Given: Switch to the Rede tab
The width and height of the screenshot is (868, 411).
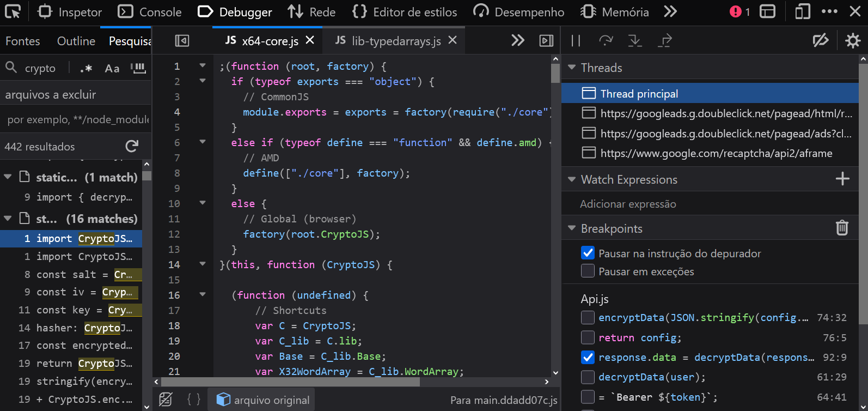Looking at the screenshot, I should tap(311, 12).
